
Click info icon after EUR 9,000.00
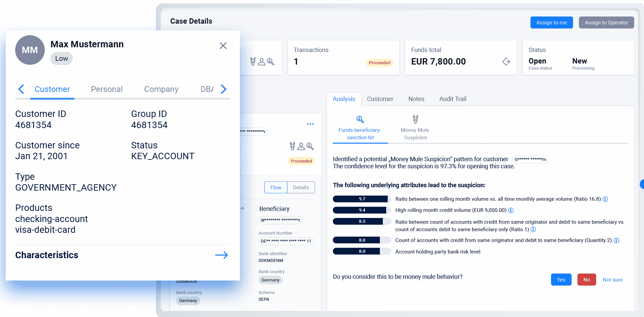point(511,211)
